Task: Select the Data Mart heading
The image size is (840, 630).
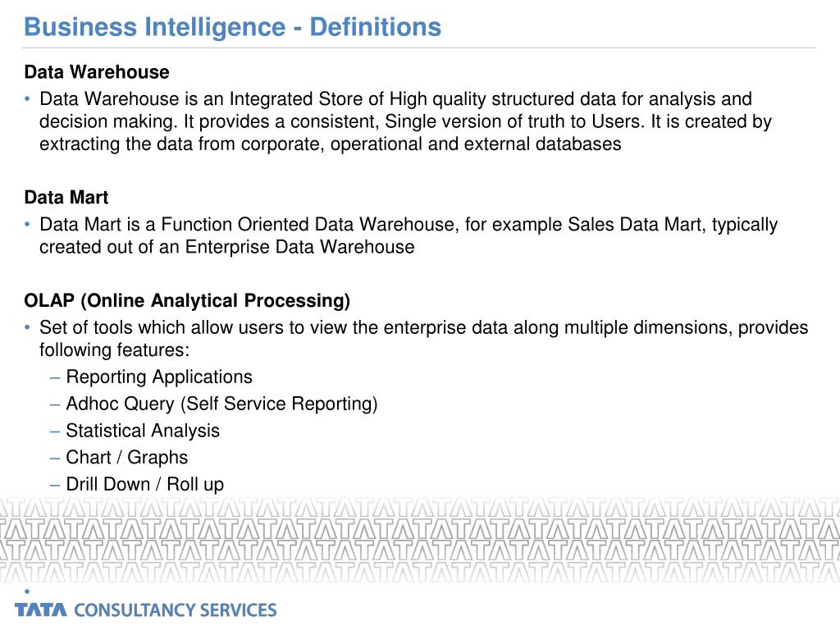Action: [66, 197]
